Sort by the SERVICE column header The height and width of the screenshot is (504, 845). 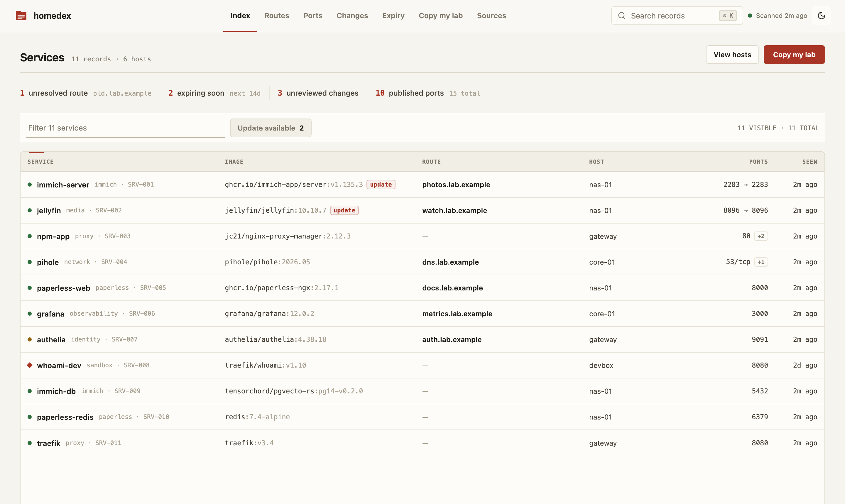tap(40, 162)
